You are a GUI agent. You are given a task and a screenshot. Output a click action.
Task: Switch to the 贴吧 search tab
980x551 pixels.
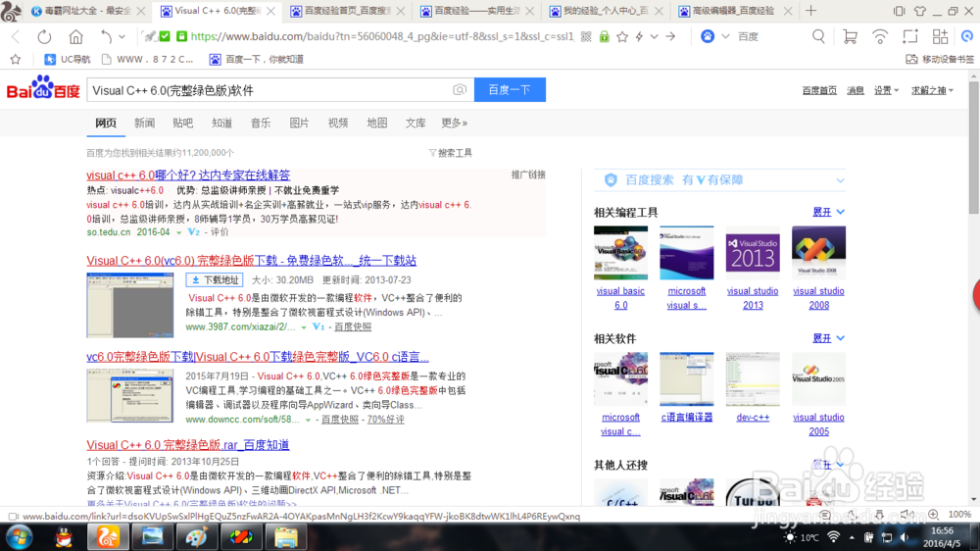click(183, 124)
